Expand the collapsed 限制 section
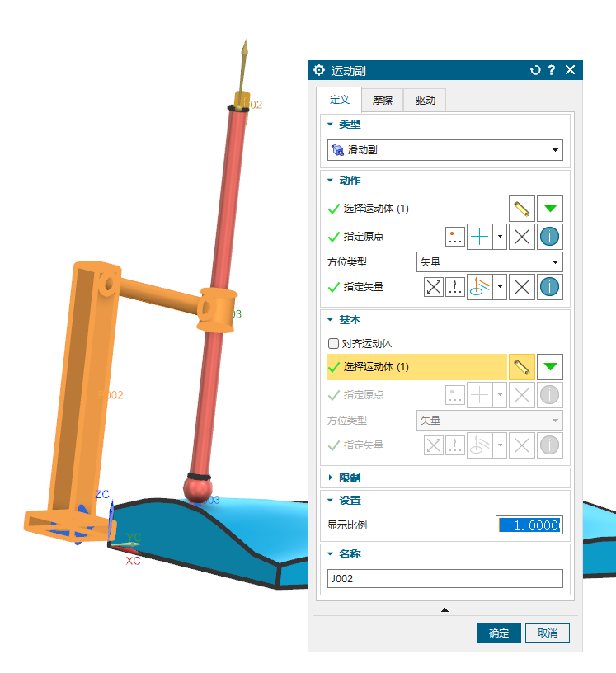 coord(350,478)
